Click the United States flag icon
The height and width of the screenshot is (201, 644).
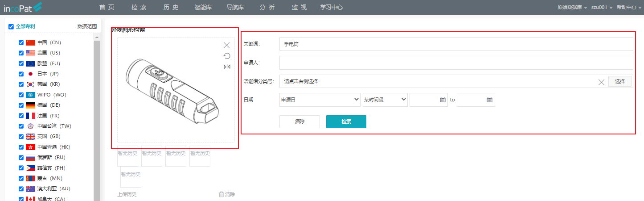(30, 53)
